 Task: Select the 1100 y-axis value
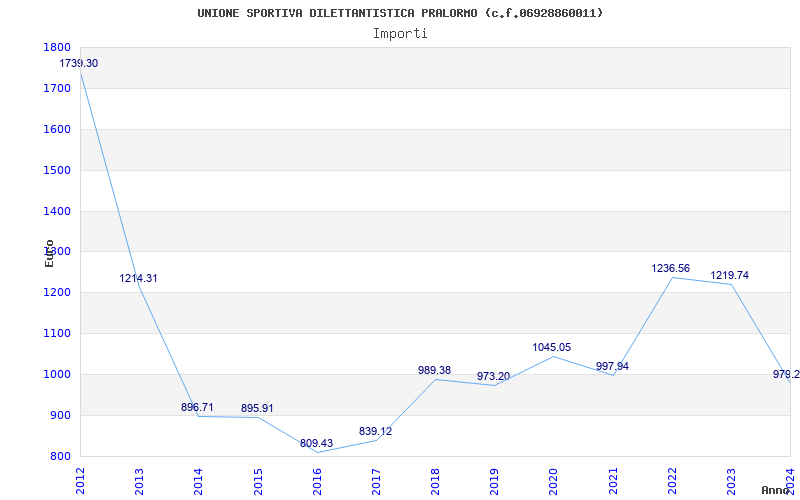pos(55,334)
